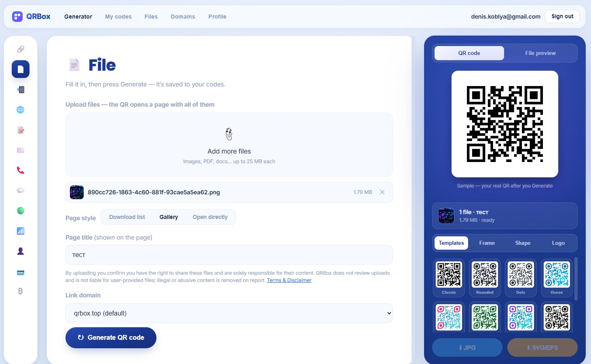Click the account email denis.koblya@gmail.com
This screenshot has width=591, height=364.
pos(506,17)
